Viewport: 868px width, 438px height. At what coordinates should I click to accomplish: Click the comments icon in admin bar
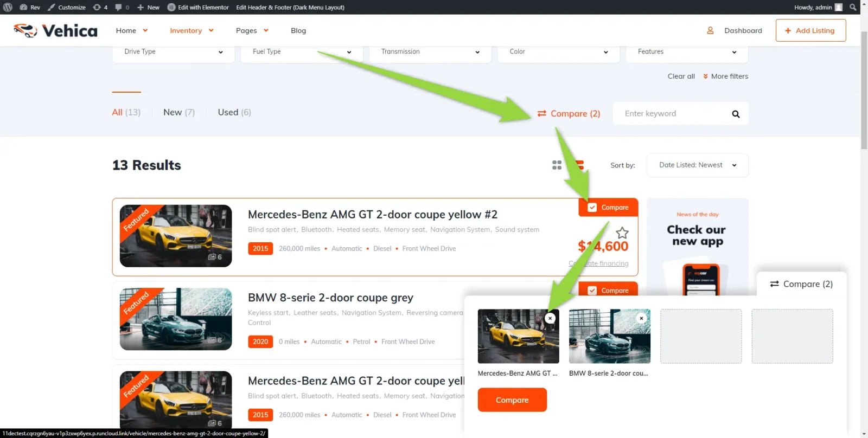[x=122, y=7]
